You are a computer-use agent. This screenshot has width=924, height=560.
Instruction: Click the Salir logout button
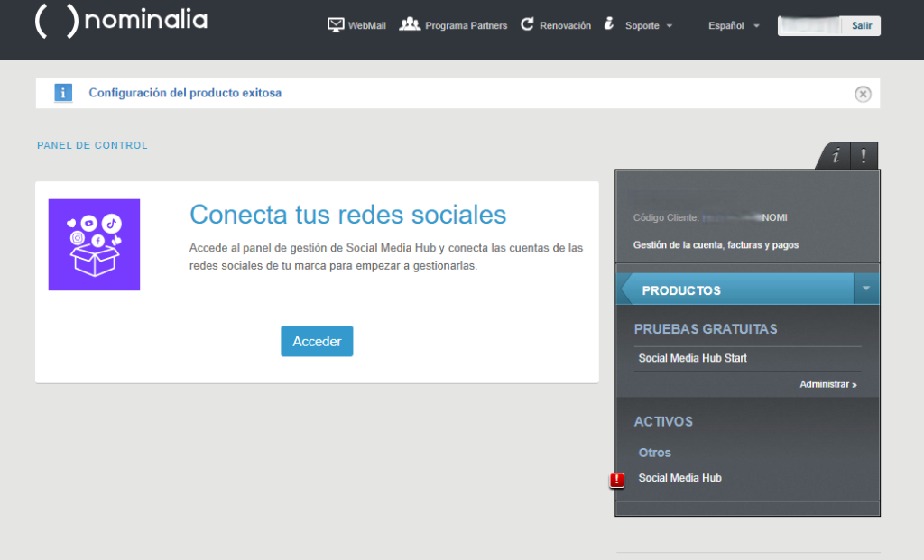click(x=862, y=26)
